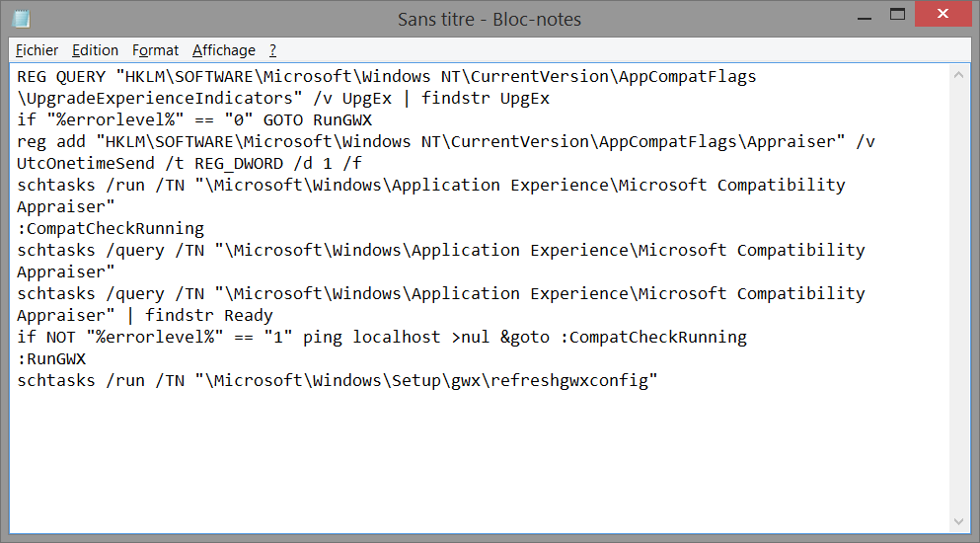Open the Edition menu
This screenshot has width=980, height=543.
(95, 50)
